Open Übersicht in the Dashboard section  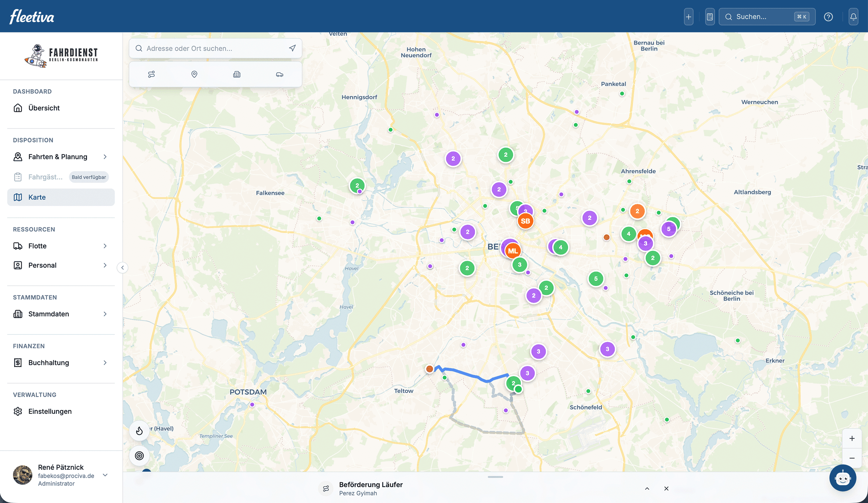click(44, 107)
